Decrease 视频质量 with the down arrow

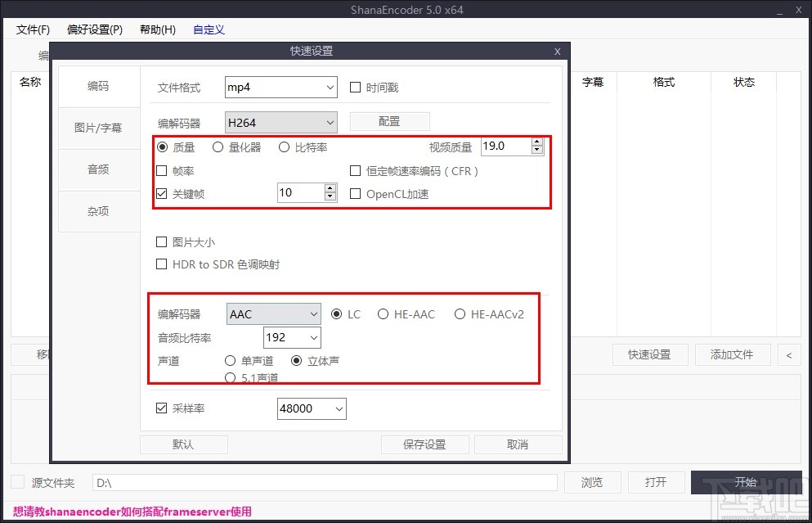[537, 151]
